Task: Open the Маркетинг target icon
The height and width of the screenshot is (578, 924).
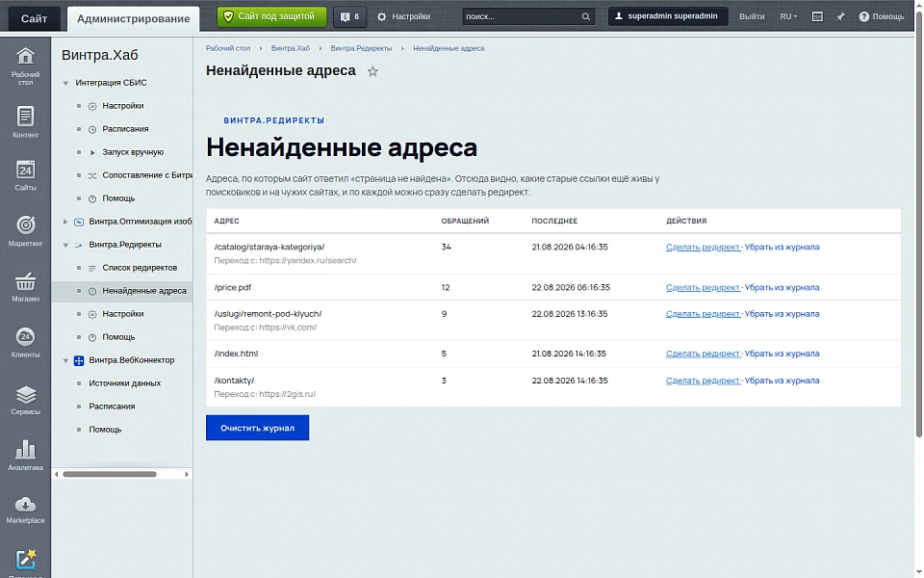Action: [x=25, y=224]
